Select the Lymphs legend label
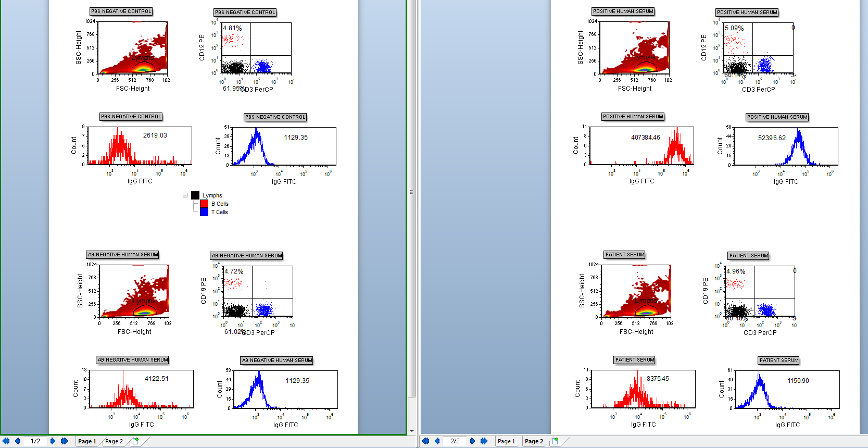 click(212, 195)
